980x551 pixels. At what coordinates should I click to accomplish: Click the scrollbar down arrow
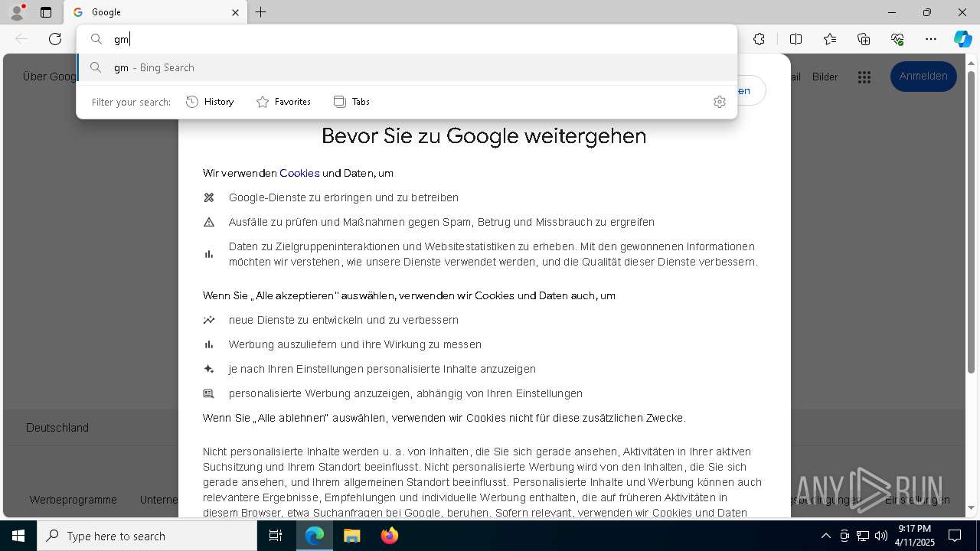tap(972, 507)
